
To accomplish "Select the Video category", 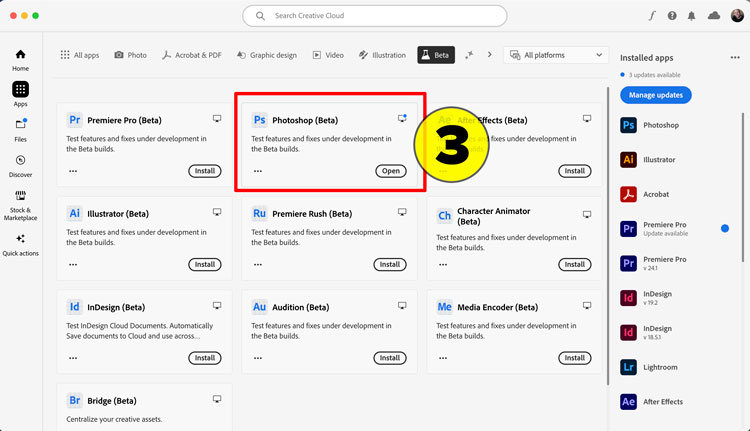I will click(328, 55).
